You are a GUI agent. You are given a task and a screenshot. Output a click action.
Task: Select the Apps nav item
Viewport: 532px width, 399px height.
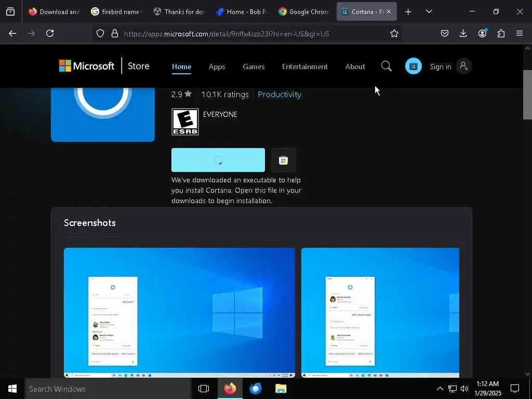217,66
